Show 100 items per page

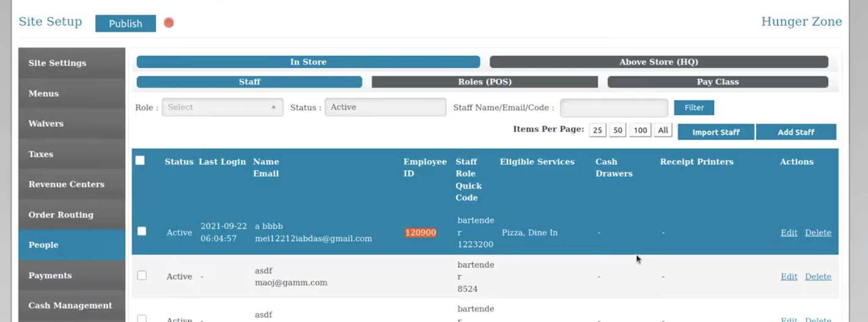click(640, 130)
